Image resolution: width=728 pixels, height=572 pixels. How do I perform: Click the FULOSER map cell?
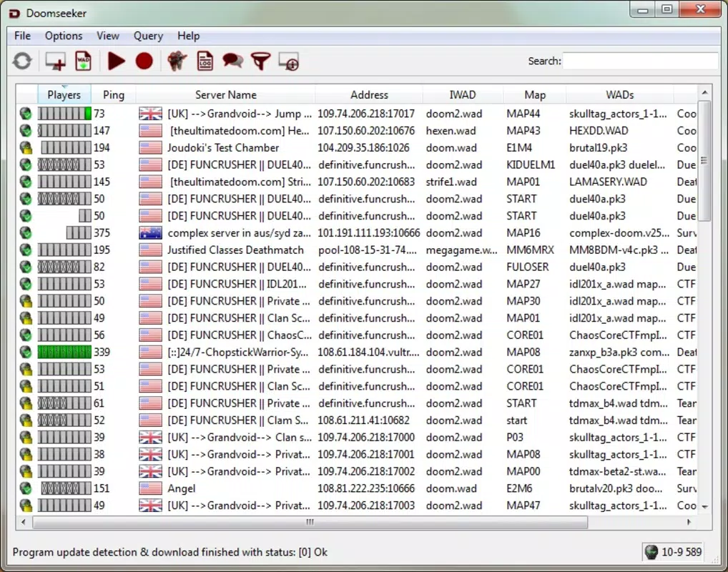528,267
